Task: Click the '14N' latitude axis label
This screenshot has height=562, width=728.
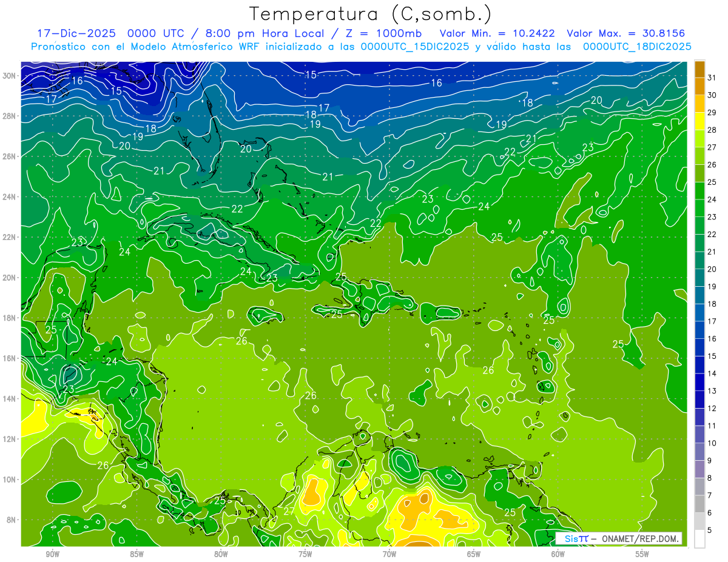Action: click(x=8, y=399)
